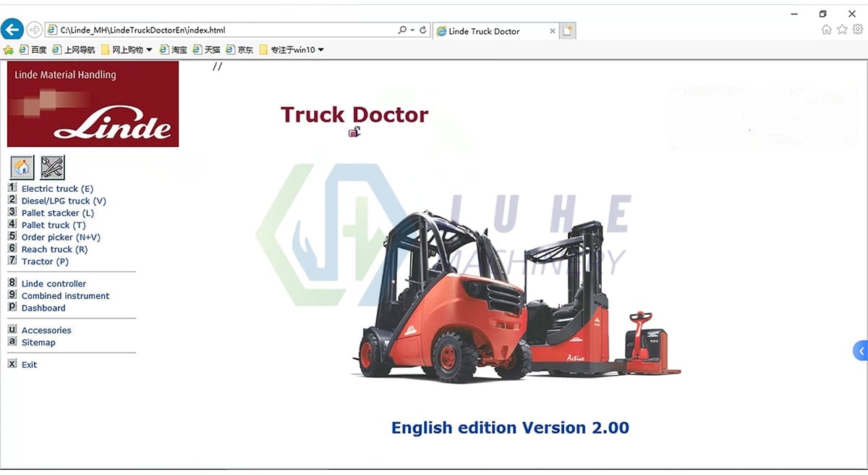Click the browser home icon
Screen dimensions: 868x475
(x=825, y=30)
